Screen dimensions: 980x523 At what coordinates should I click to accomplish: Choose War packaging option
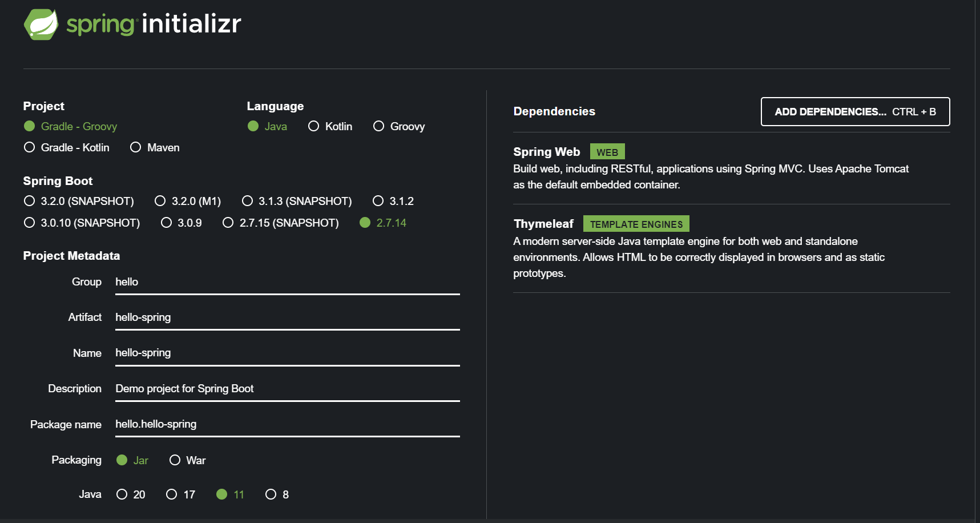[x=187, y=460]
